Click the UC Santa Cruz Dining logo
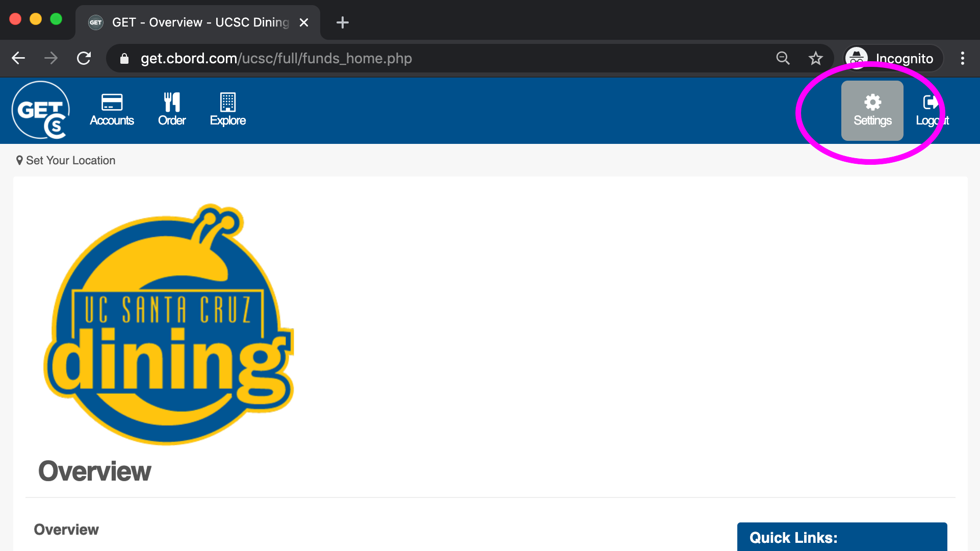980x551 pixels. pyautogui.click(x=168, y=324)
